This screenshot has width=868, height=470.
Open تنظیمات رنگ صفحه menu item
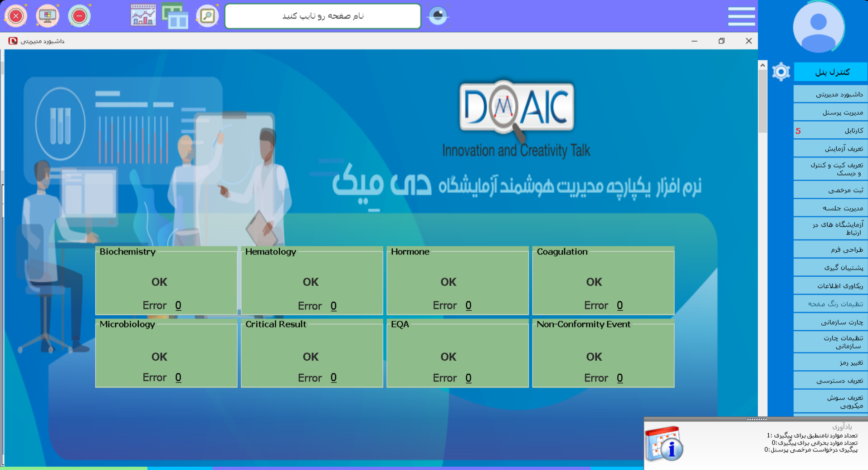click(830, 304)
